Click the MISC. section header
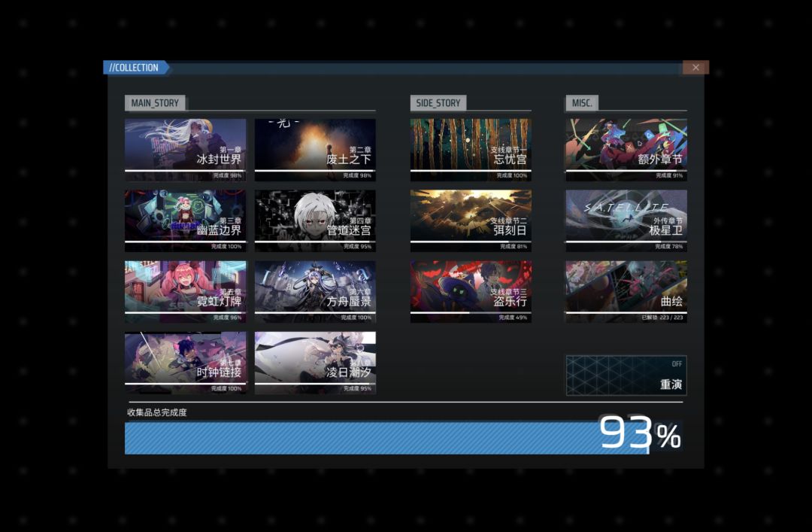Viewport: 812px width, 532px height. pyautogui.click(x=581, y=102)
